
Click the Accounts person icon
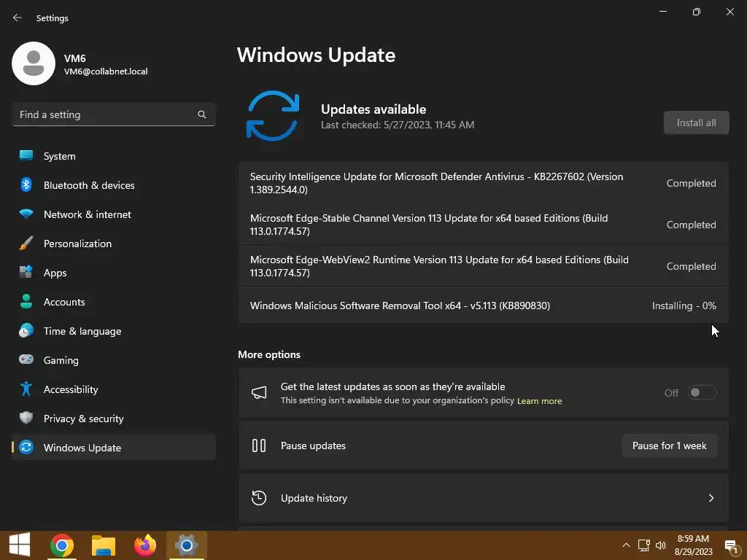(26, 301)
